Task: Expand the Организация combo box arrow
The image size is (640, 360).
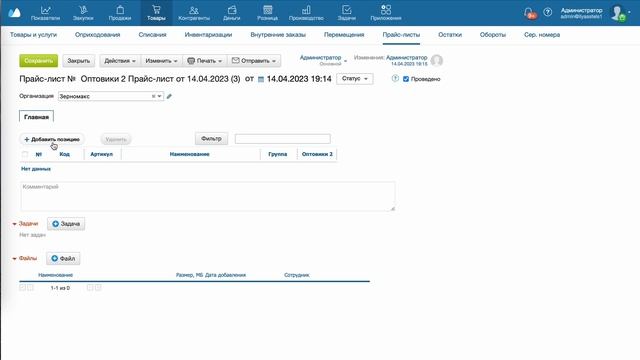Action: pyautogui.click(x=160, y=96)
